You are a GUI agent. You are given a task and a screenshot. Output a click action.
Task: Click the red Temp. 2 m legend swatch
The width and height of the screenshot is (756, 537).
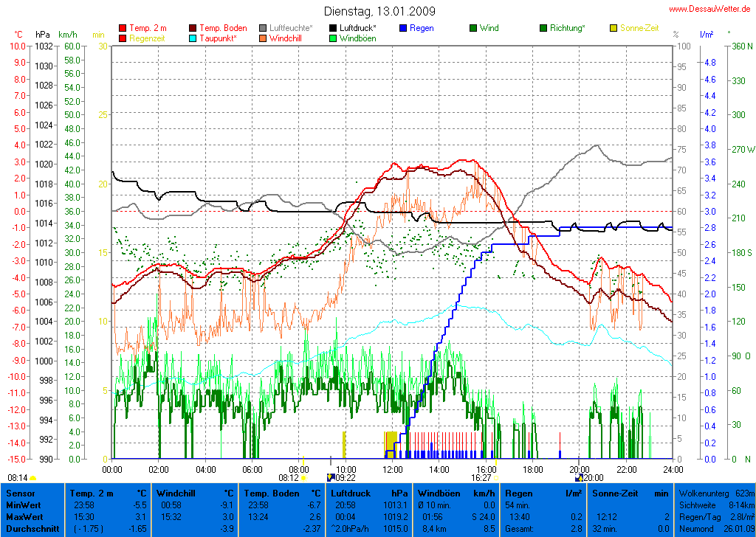coord(123,28)
